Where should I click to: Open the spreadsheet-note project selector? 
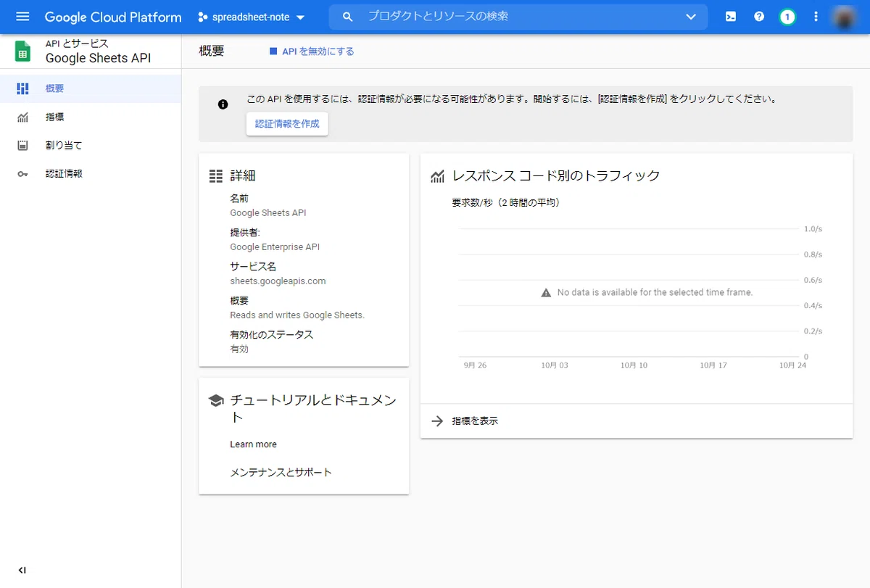coord(252,17)
